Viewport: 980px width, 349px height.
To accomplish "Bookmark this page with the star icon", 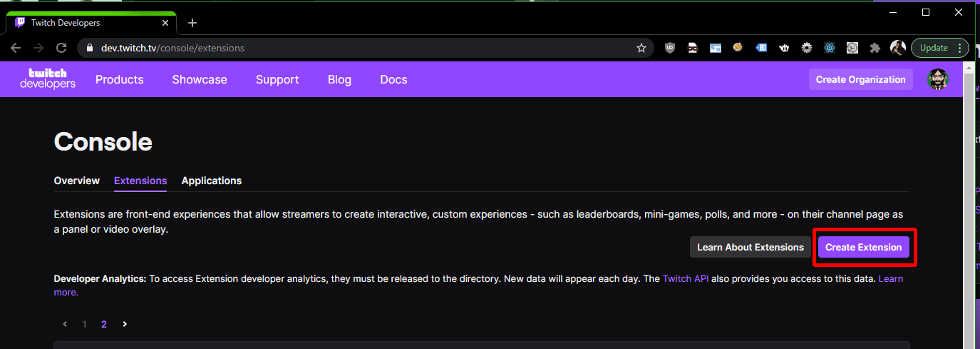I will pos(641,48).
